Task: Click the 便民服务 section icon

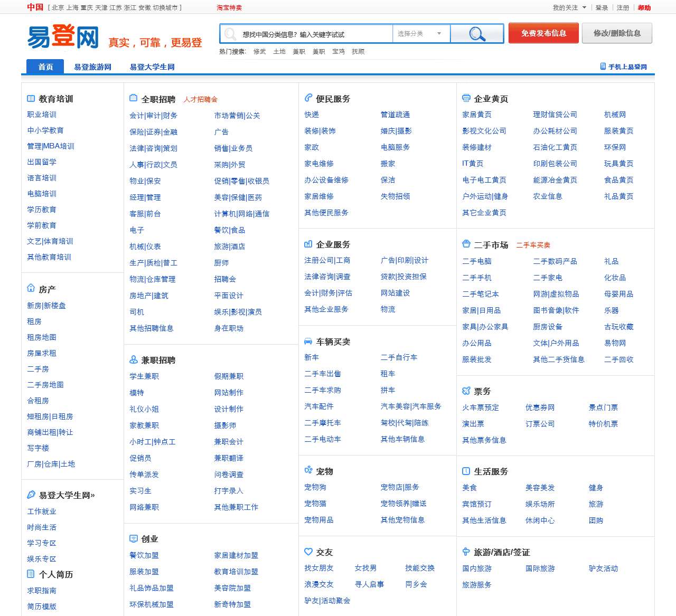Action: [308, 98]
